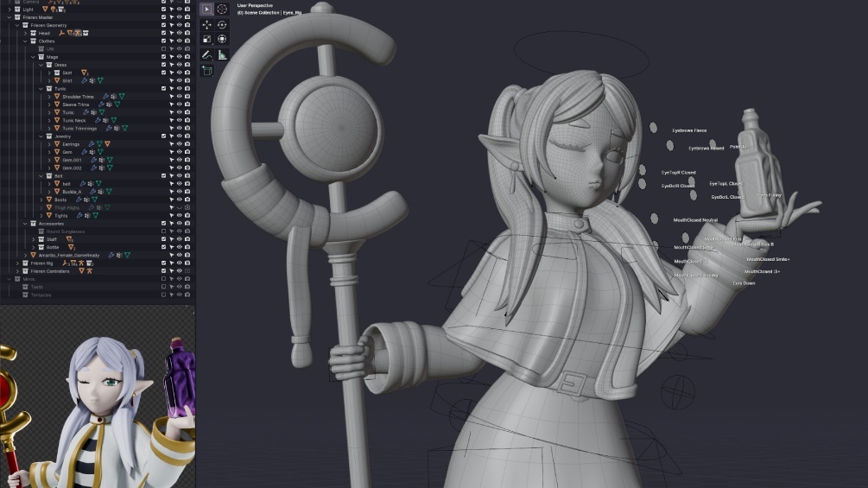Uncheck the Frieren Master collection checkbox
This screenshot has width=868, height=488.
[163, 17]
